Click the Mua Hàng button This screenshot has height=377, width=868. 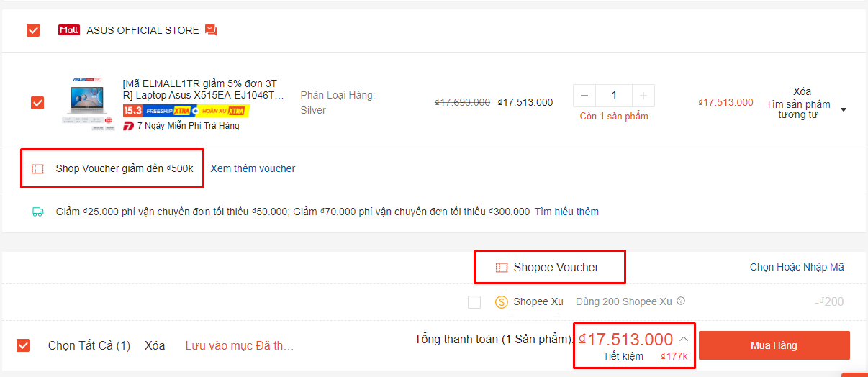pos(774,345)
